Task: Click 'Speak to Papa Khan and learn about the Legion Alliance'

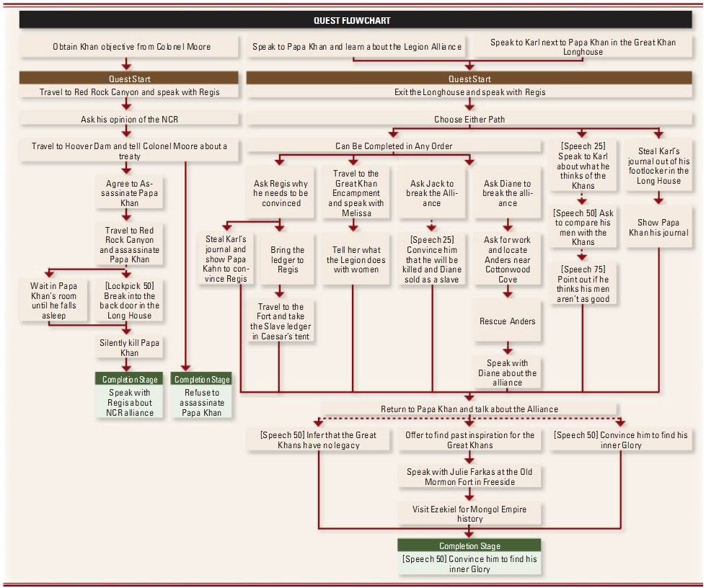Action: [x=356, y=47]
